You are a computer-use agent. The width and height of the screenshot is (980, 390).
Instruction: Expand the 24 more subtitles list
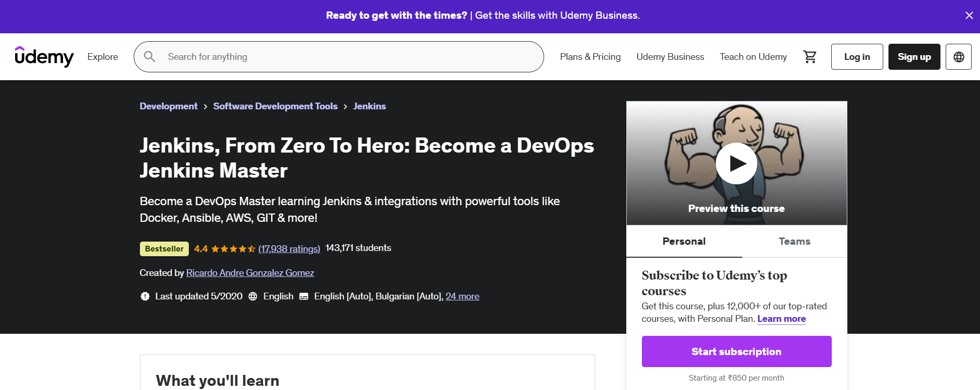click(462, 296)
